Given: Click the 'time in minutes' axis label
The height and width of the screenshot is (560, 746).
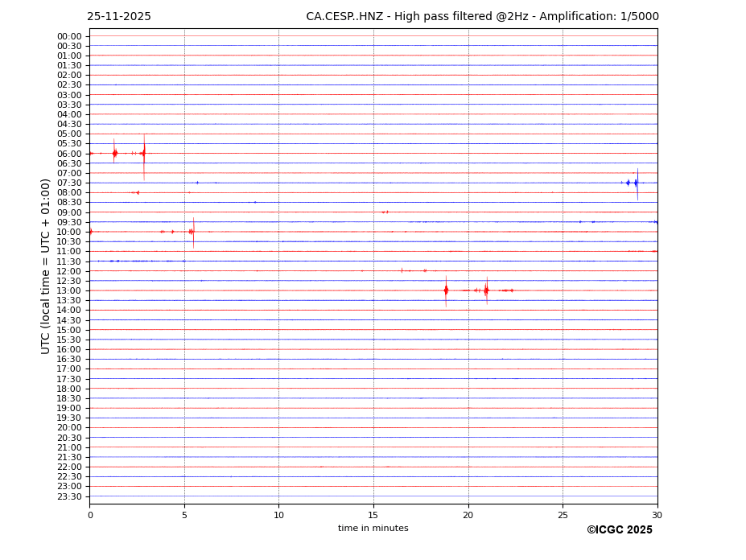Looking at the screenshot, I should [373, 529].
